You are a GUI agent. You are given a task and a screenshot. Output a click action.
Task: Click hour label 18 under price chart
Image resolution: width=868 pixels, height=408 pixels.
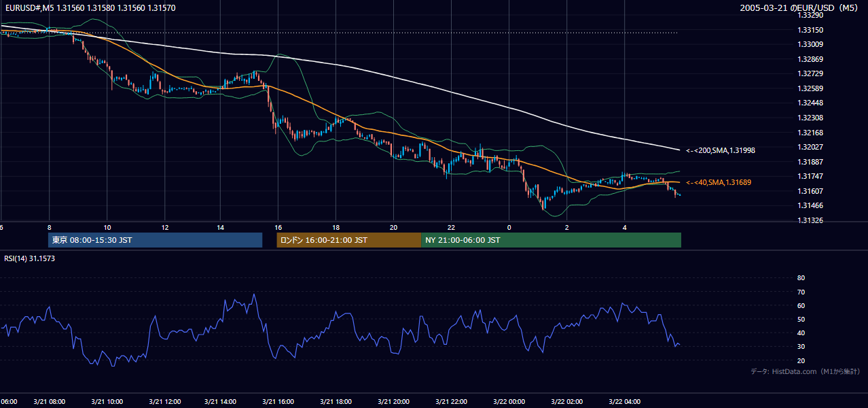coord(336,227)
